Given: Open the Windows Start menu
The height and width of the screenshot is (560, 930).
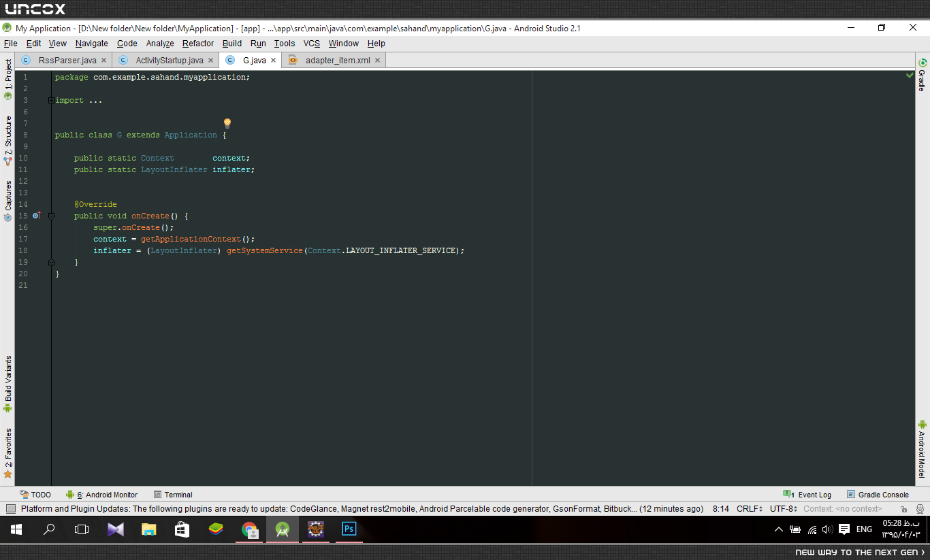Looking at the screenshot, I should [16, 529].
